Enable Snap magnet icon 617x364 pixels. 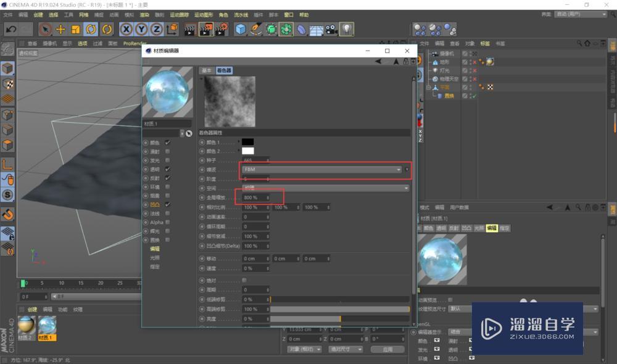[7, 215]
